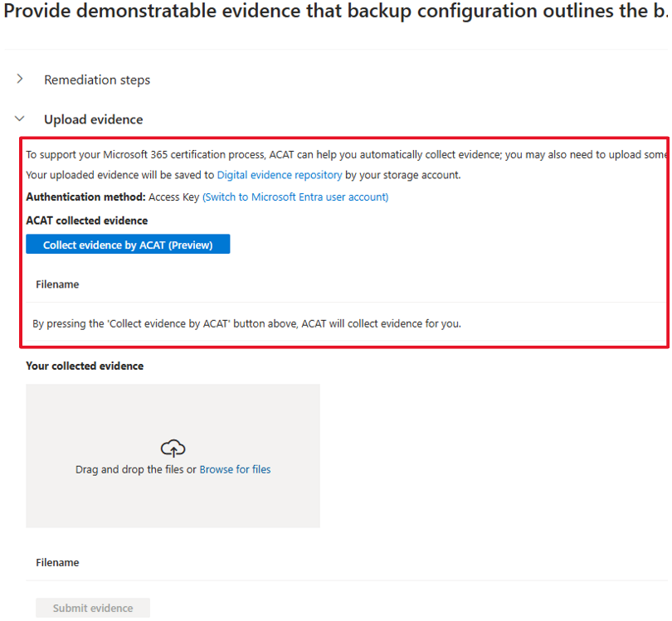Select the Filename header above Submit evidence
This screenshot has height=621, width=672.
[x=57, y=562]
